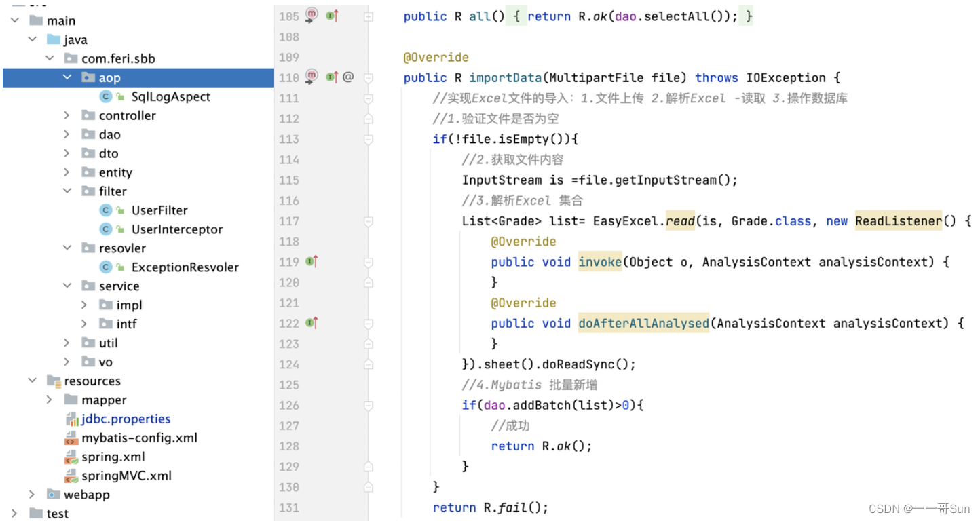Viewport: 980px width, 521px height.
Task: Click the UserFilter class icon
Action: pos(105,211)
